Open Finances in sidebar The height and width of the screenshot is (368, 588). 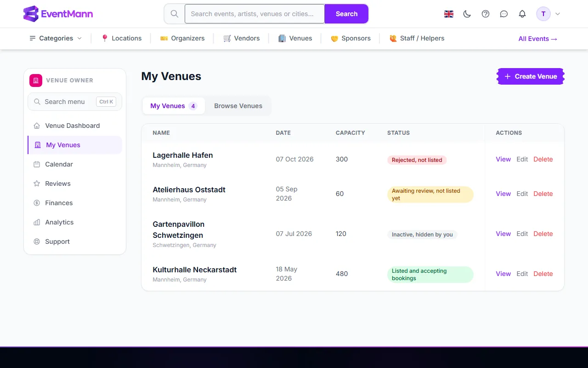[x=75, y=203]
